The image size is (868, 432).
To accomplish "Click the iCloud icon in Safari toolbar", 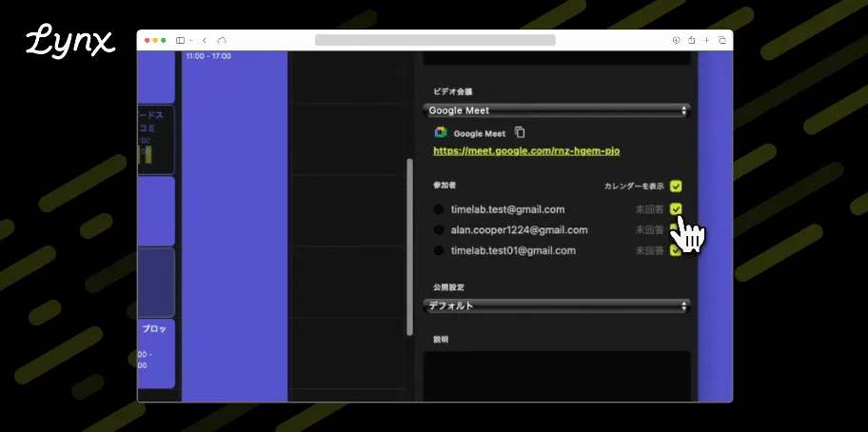I will [x=222, y=40].
